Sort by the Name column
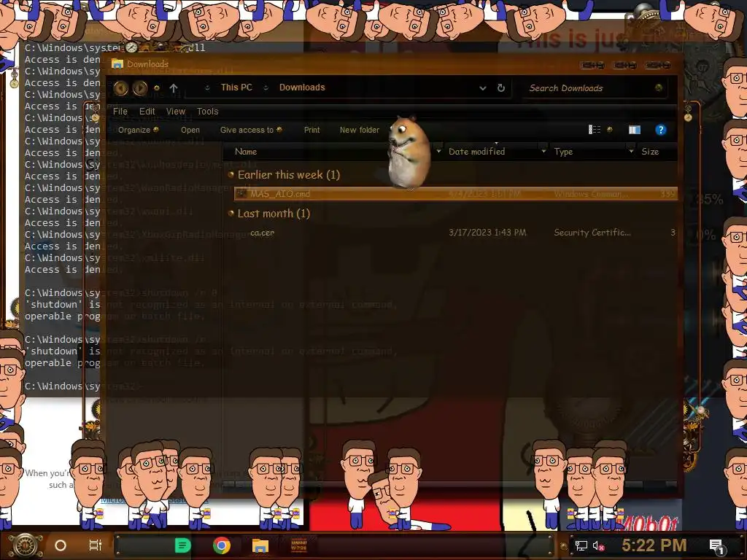 246,152
